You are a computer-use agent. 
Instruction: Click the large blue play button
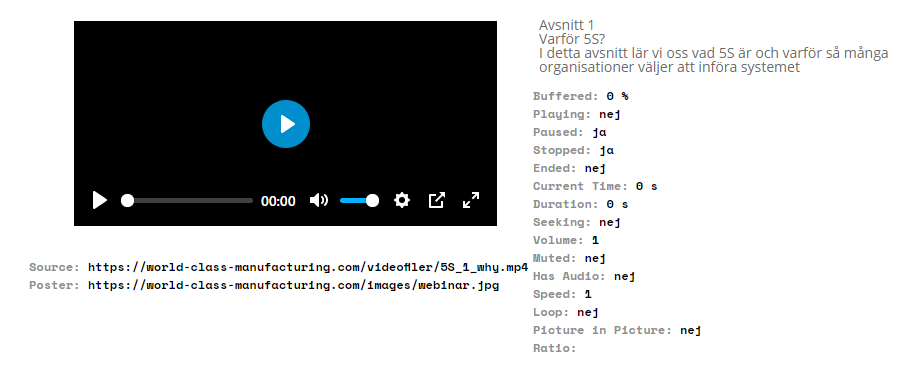(x=286, y=124)
